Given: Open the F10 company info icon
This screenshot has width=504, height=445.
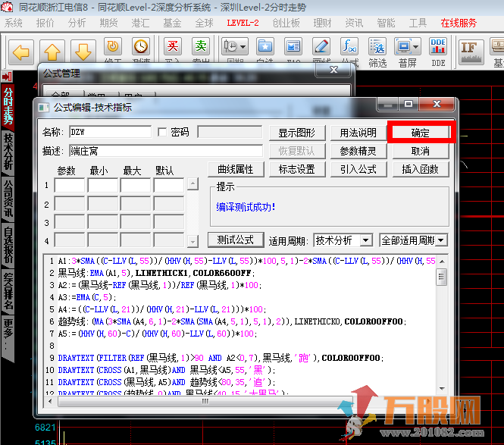Looking at the screenshot, I should click(x=293, y=48).
